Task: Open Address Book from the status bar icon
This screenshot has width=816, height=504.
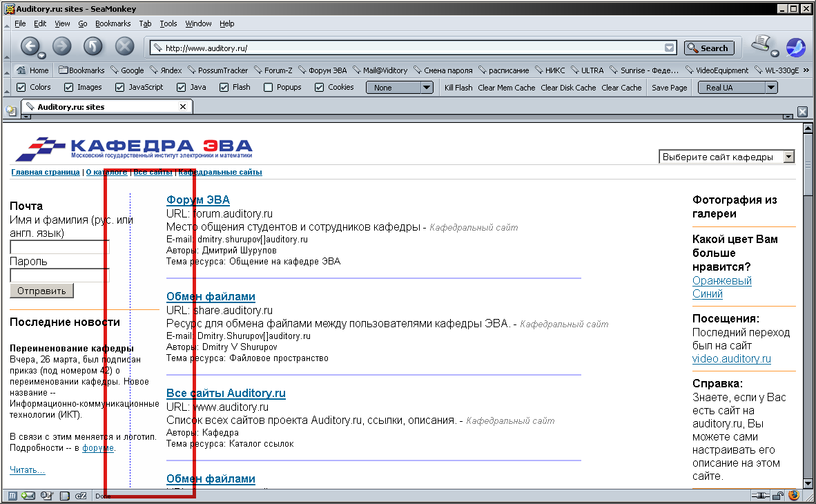Action: pyautogui.click(x=64, y=496)
